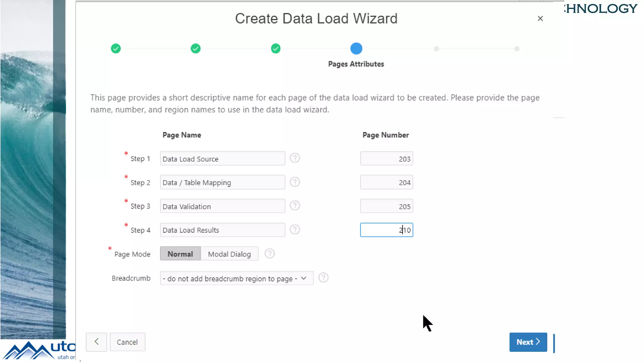
Task: Cancel the wizard
Action: pos(127,342)
